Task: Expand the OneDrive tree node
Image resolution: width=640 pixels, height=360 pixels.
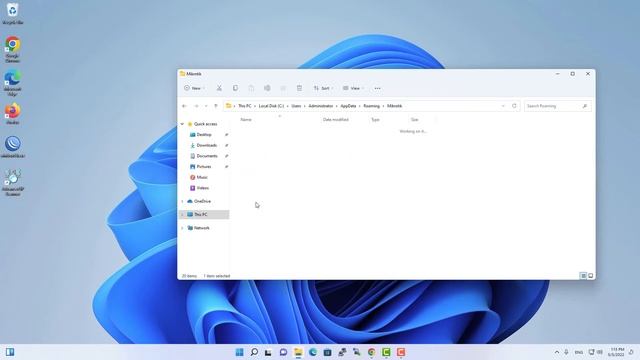Action: click(x=182, y=201)
